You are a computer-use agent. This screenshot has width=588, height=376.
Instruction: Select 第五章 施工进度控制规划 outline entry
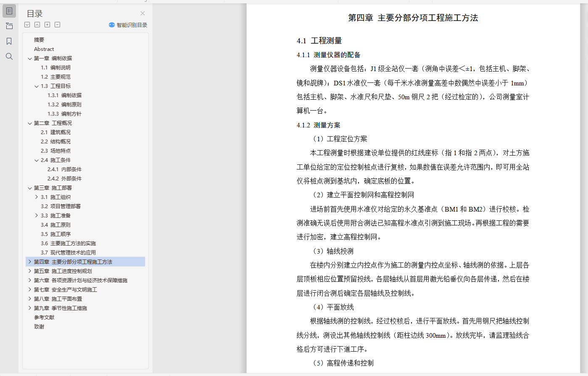click(63, 271)
